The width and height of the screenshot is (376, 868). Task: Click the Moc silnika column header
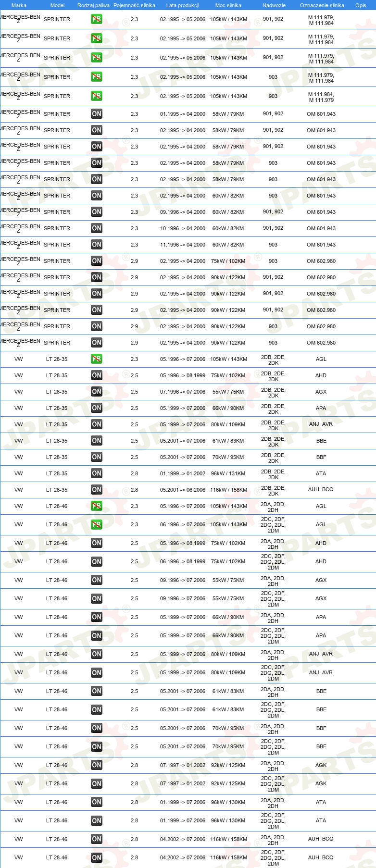pyautogui.click(x=228, y=5)
